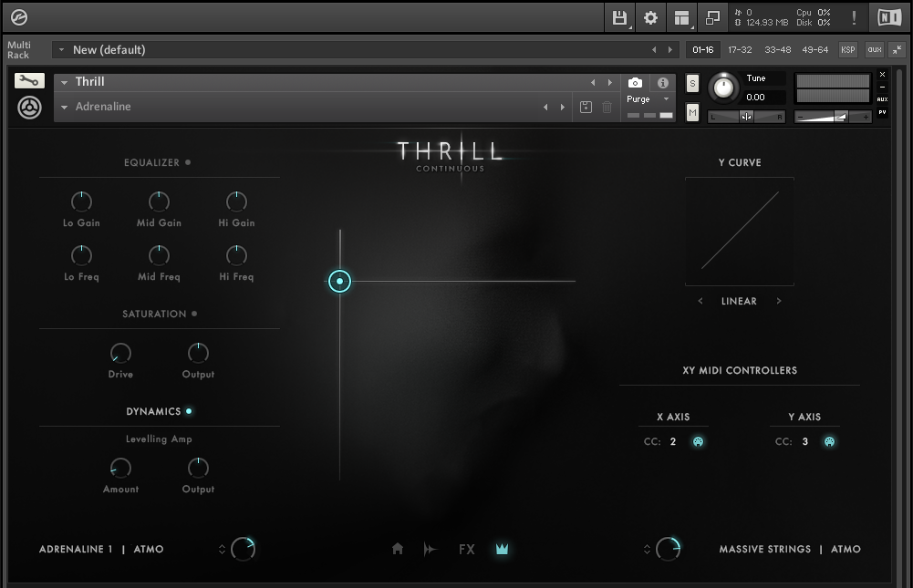Mute the Thrill instrument

[692, 112]
